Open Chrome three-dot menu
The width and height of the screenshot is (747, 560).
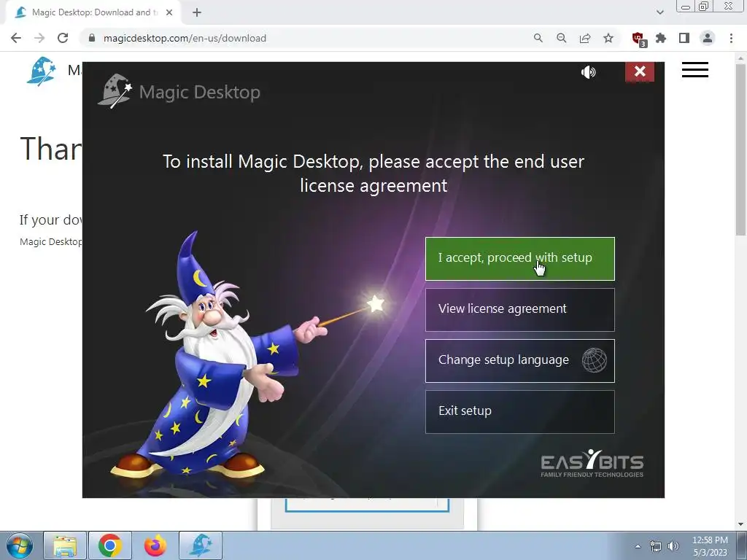point(731,38)
